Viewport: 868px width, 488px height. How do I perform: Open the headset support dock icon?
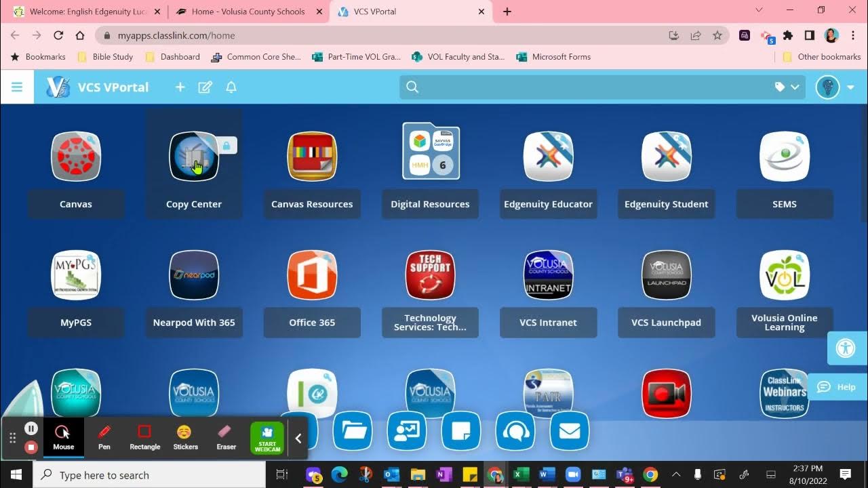pos(515,431)
